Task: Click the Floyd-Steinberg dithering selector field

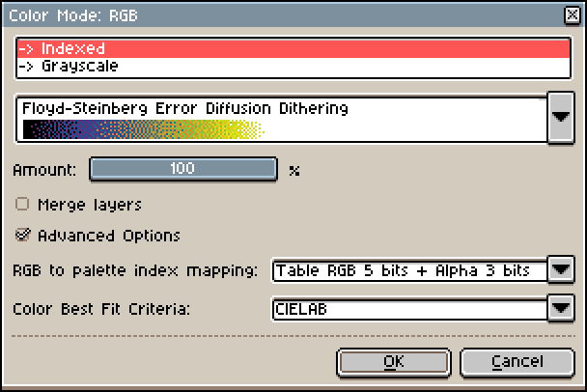Action: [281, 118]
